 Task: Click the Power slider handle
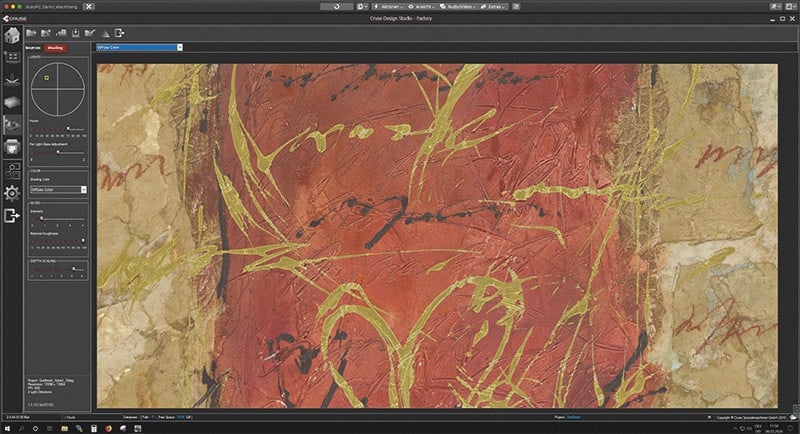68,129
